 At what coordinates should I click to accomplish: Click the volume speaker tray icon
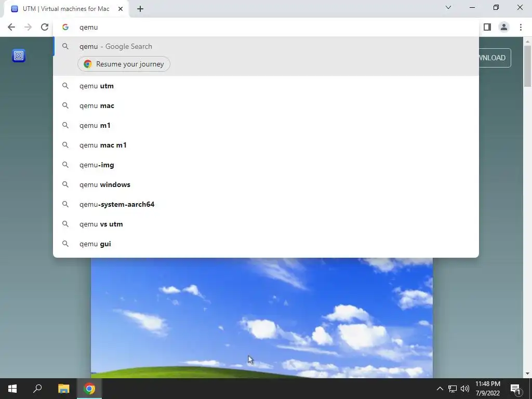coord(465,389)
